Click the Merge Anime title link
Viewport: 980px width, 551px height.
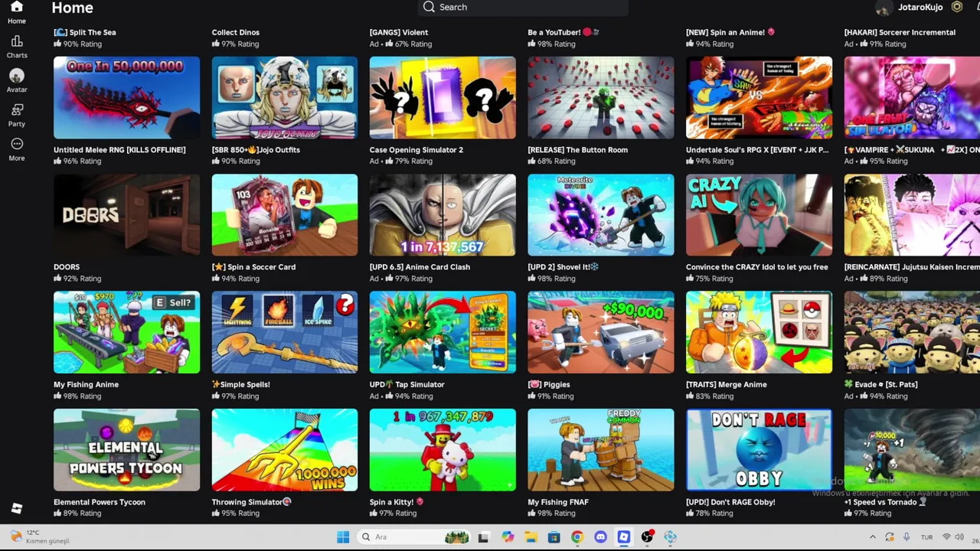click(x=726, y=384)
